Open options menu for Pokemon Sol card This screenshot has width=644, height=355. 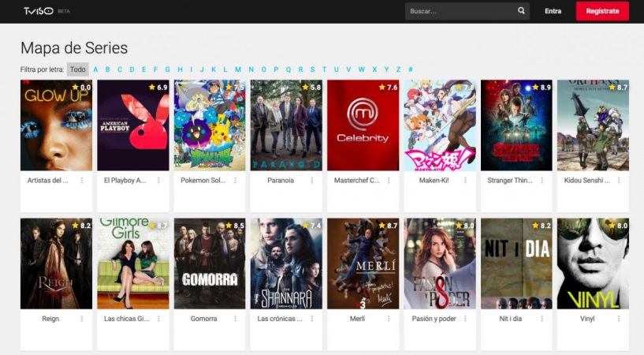click(x=236, y=181)
